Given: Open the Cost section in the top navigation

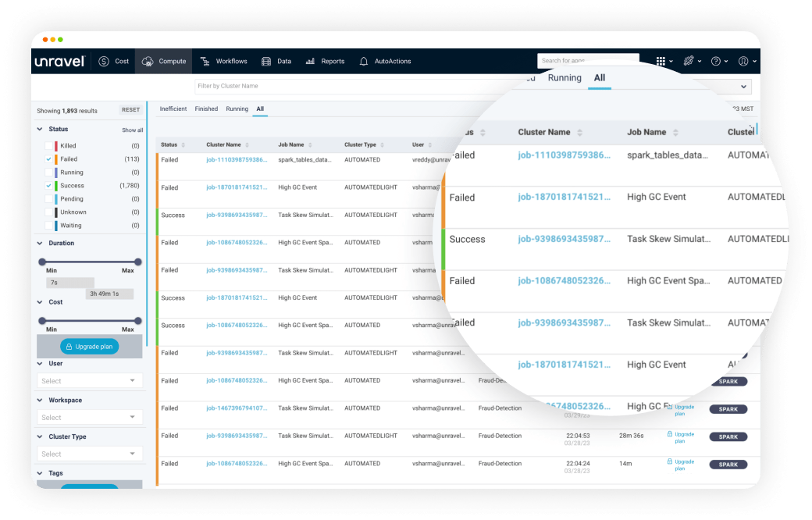Looking at the screenshot, I should (x=113, y=61).
